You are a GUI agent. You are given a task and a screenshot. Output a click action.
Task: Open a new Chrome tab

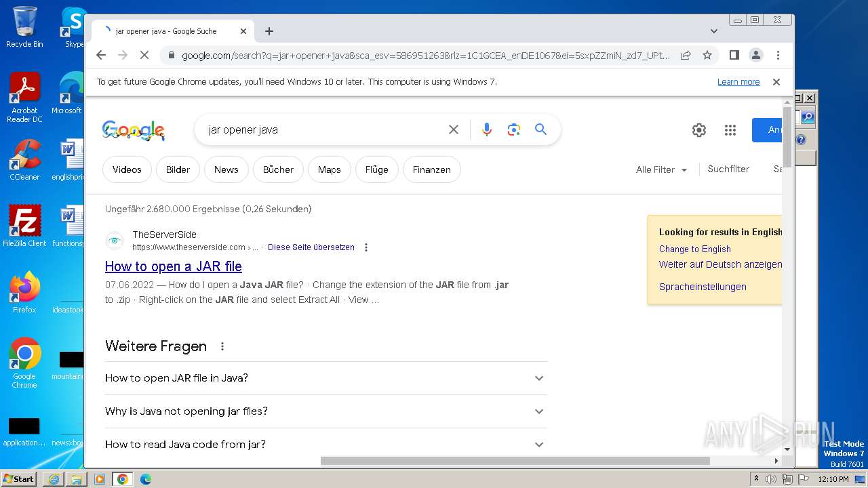tap(269, 31)
